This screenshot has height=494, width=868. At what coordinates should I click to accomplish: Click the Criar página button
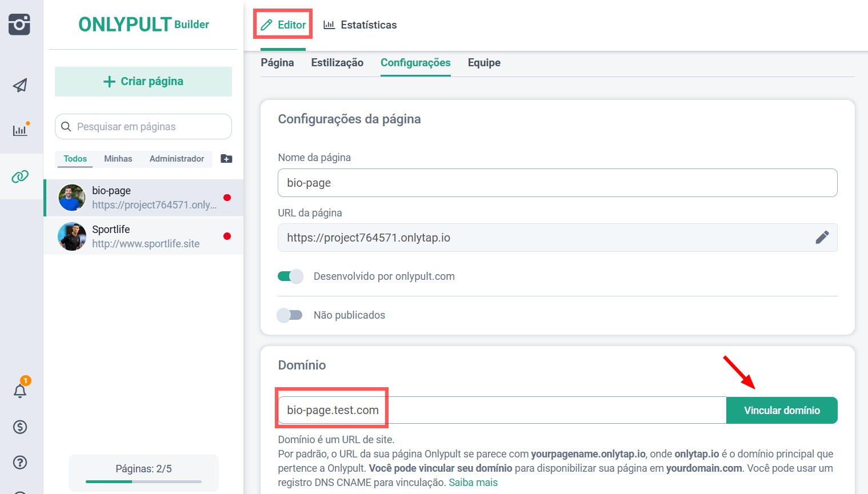click(x=143, y=82)
